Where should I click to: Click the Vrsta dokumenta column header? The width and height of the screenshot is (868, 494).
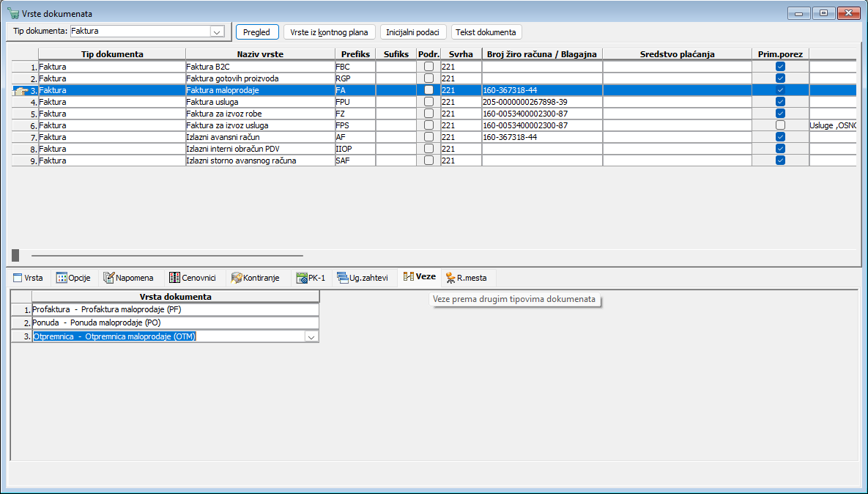[176, 297]
